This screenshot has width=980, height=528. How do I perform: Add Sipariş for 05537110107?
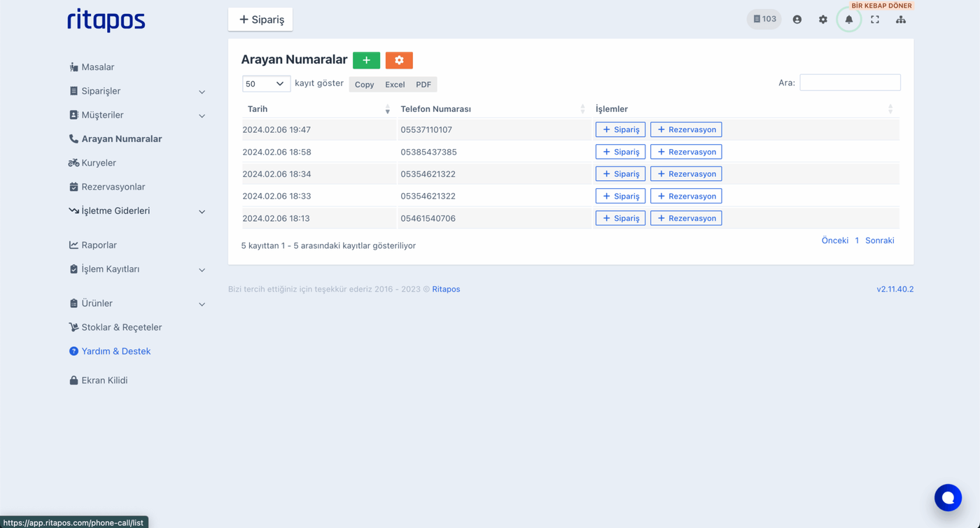tap(620, 129)
